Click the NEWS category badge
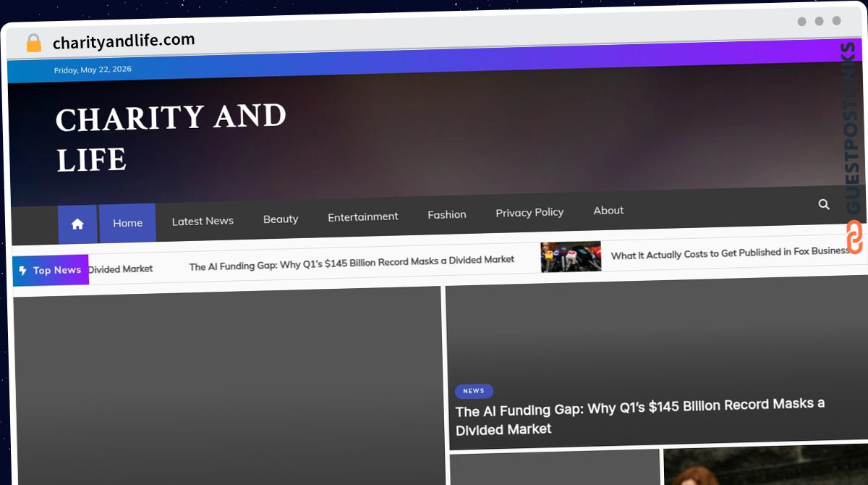The height and width of the screenshot is (485, 868). coord(474,391)
